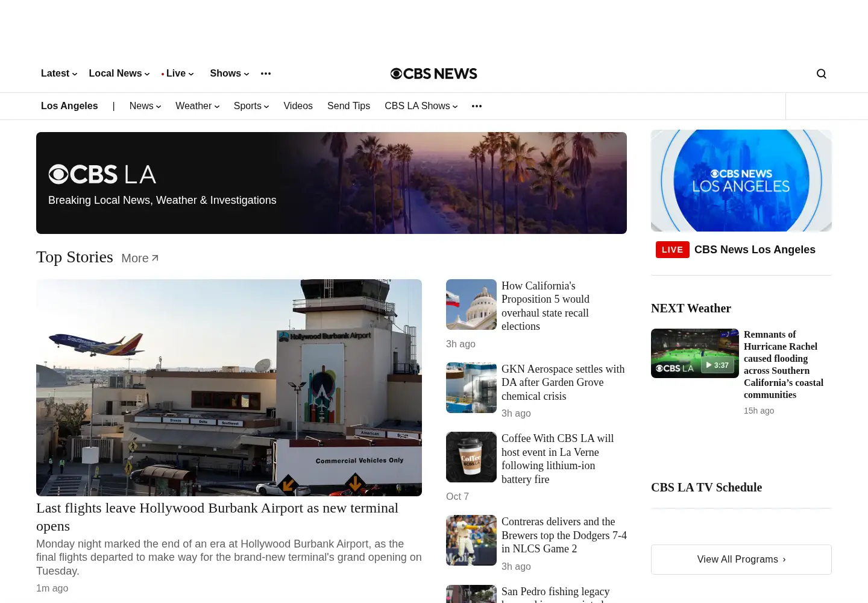Click the GKN Aerospace story thumbnail
Image resolution: width=868 pixels, height=603 pixels.
[x=471, y=388]
